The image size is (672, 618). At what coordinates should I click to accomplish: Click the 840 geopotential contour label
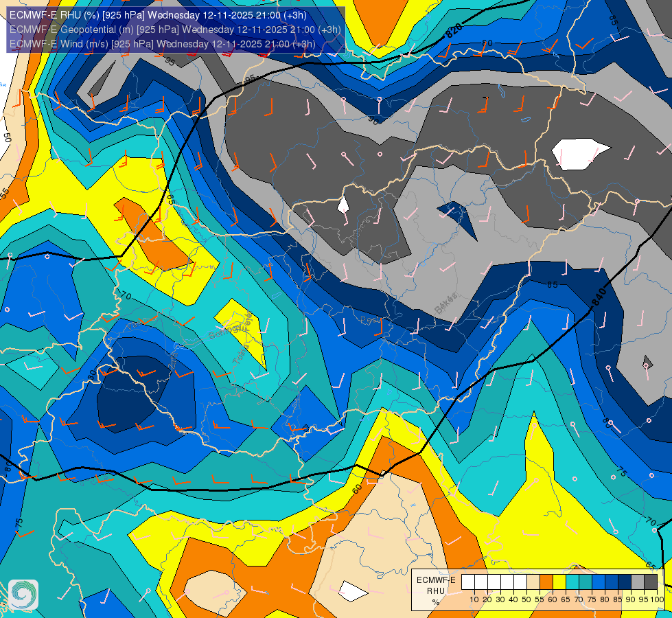[599, 297]
